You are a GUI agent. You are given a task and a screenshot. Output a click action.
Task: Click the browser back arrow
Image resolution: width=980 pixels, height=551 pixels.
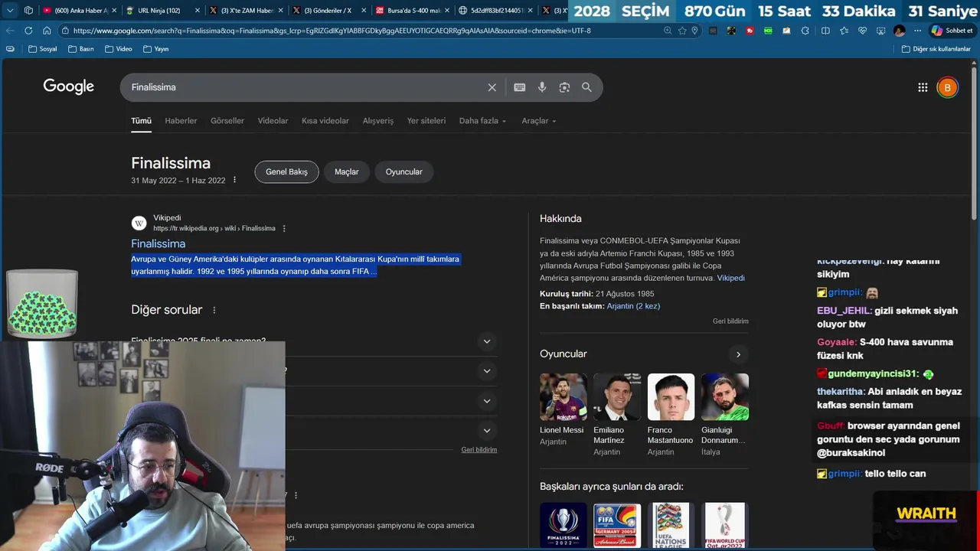9,31
